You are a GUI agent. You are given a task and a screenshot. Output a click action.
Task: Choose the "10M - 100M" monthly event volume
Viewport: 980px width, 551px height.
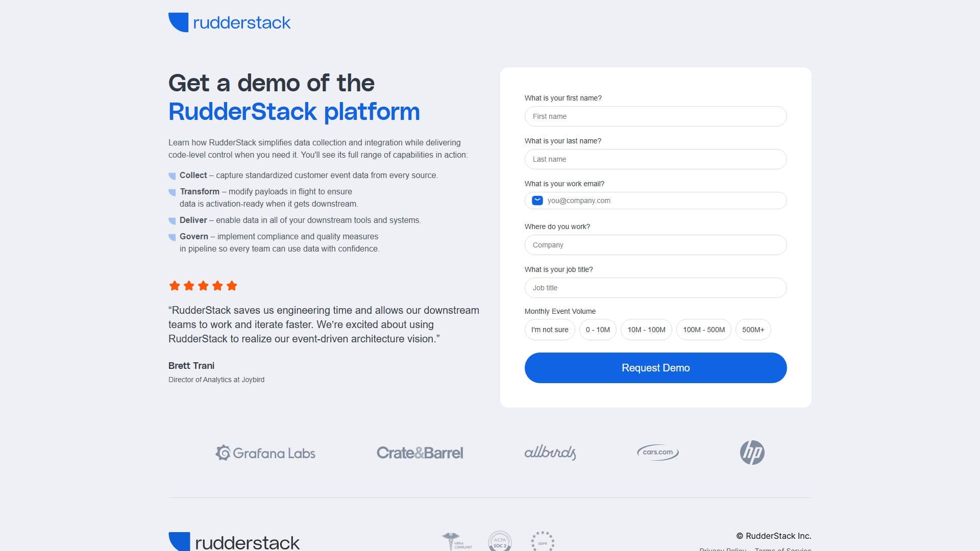646,330
